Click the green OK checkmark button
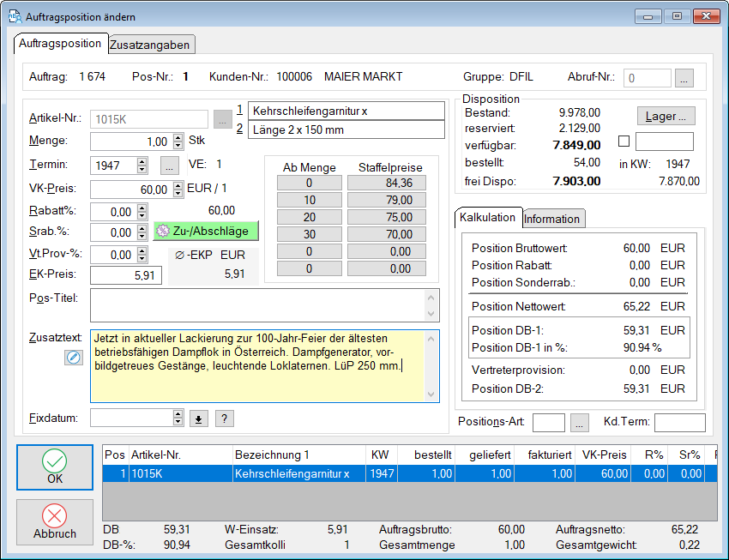Viewport: 729px width, 560px height. tap(55, 468)
